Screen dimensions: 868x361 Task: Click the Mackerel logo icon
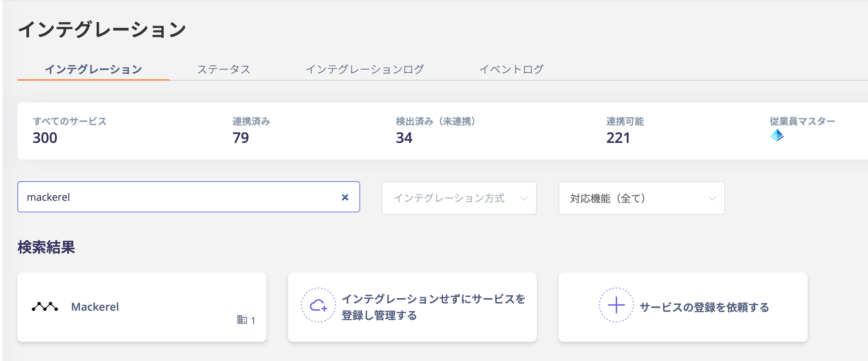(45, 307)
